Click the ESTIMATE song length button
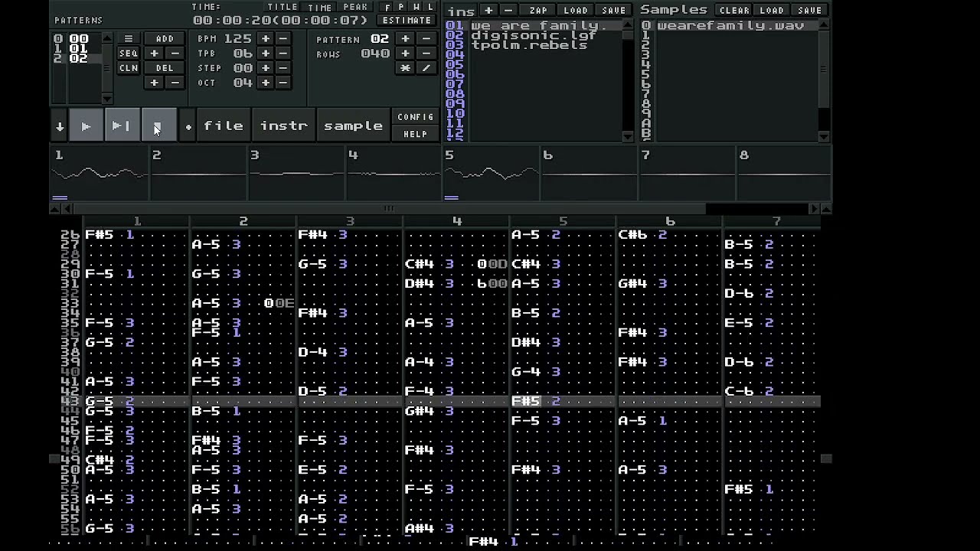980x551 pixels. click(x=407, y=20)
